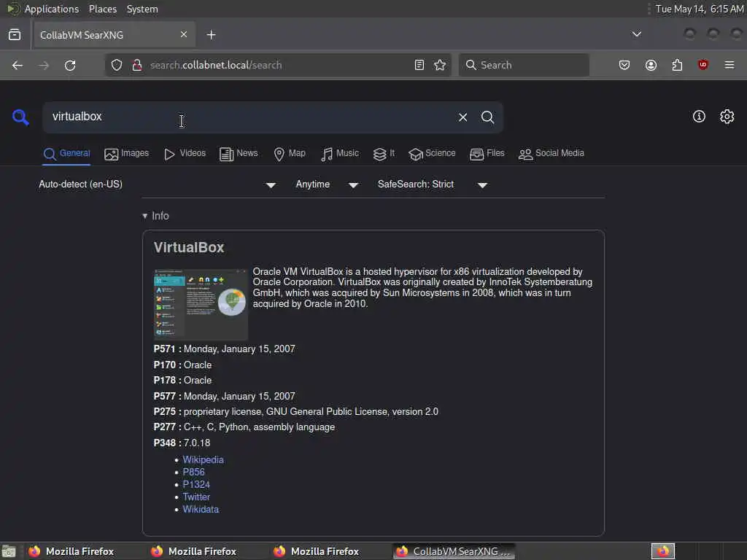The height and width of the screenshot is (560, 747).
Task: Open the Applications menu
Action: (x=52, y=9)
